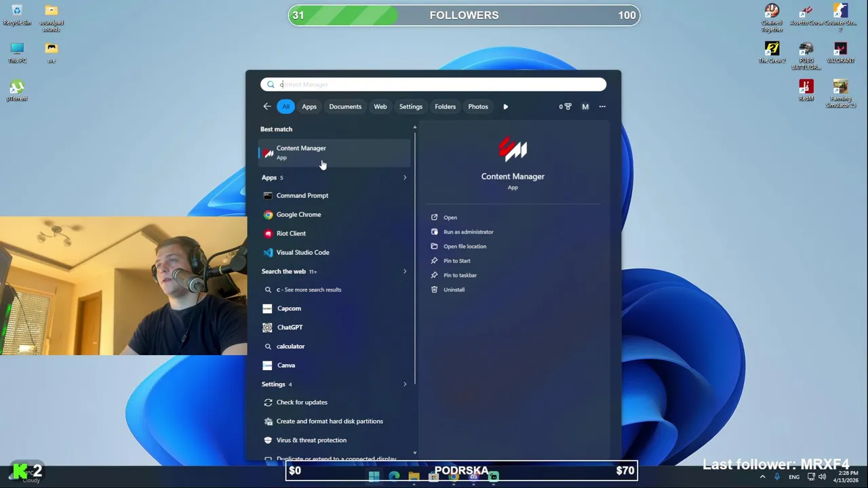
Task: Select the µTorrent desktop shortcut
Action: click(17, 91)
